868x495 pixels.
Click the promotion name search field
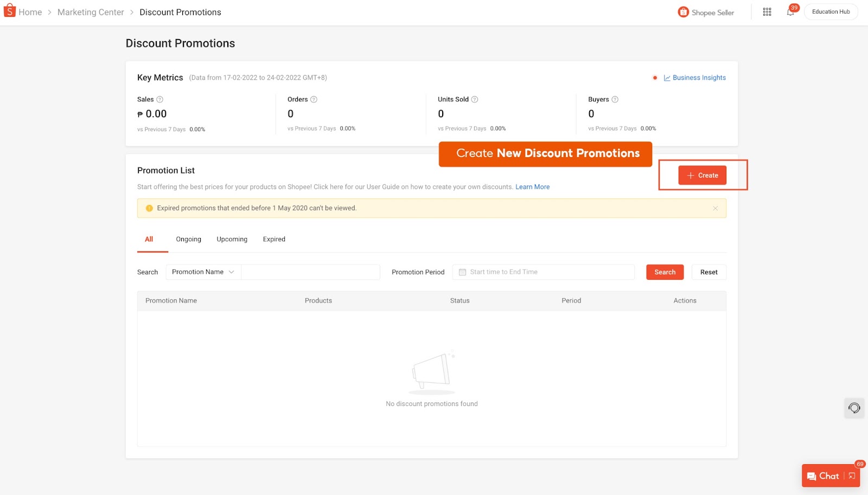click(x=310, y=272)
